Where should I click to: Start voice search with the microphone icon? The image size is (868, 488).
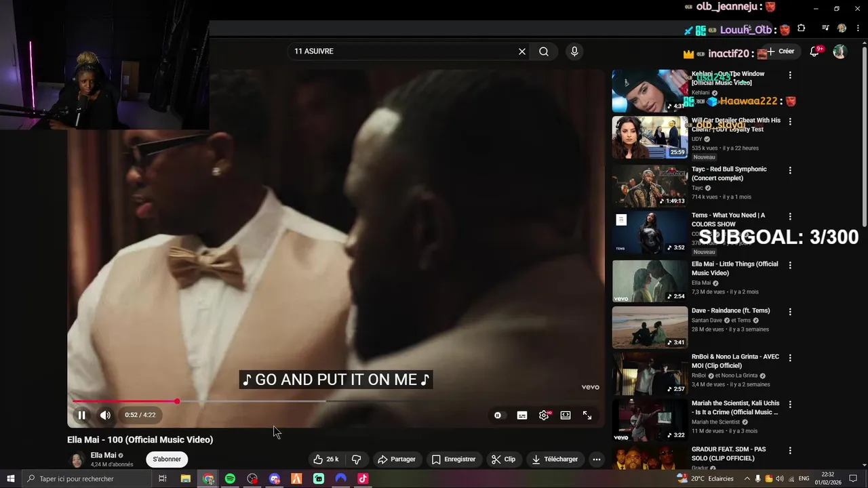[x=574, y=52]
